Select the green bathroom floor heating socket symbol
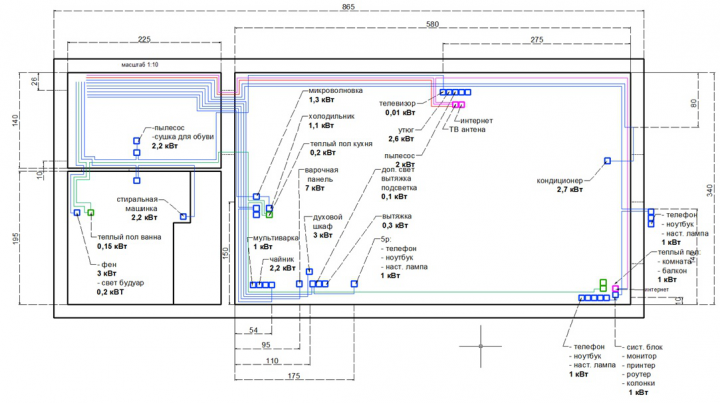This screenshot has width=720, height=403. click(91, 213)
